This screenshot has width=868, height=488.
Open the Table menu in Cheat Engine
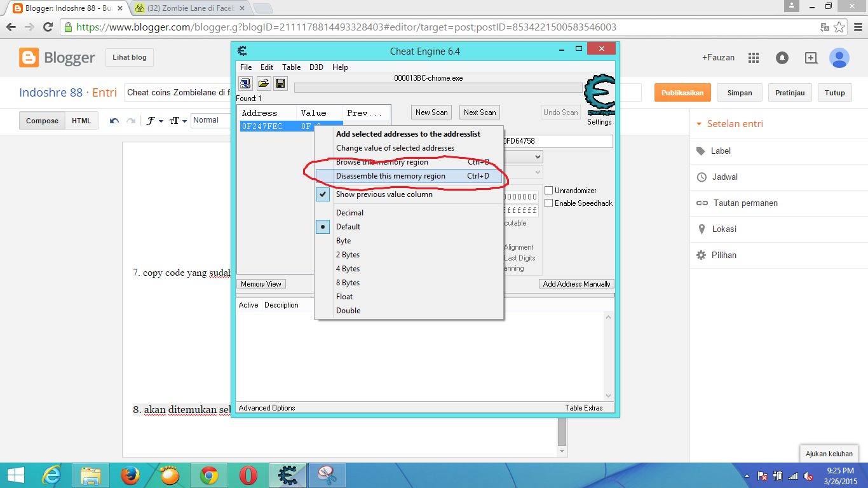(x=292, y=67)
